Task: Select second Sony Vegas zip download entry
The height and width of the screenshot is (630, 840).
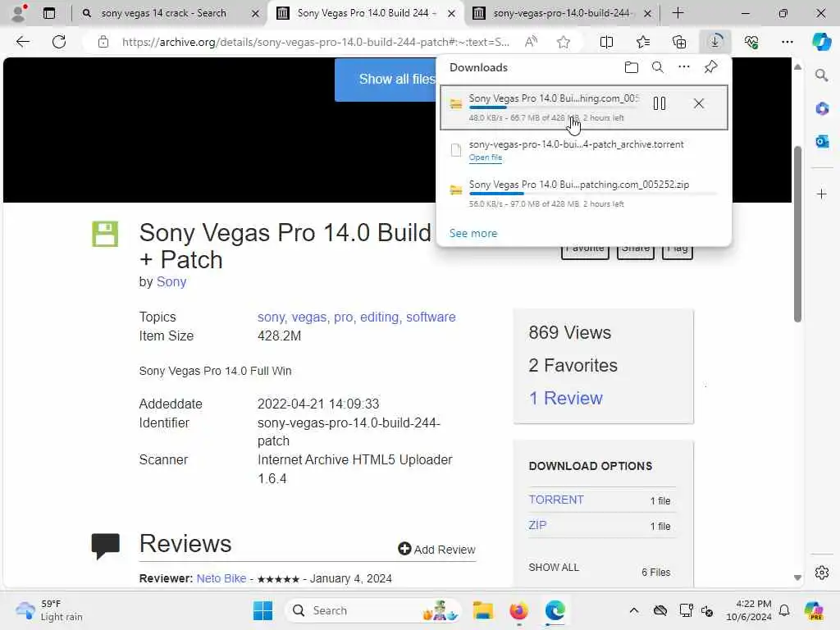Action: tap(583, 193)
